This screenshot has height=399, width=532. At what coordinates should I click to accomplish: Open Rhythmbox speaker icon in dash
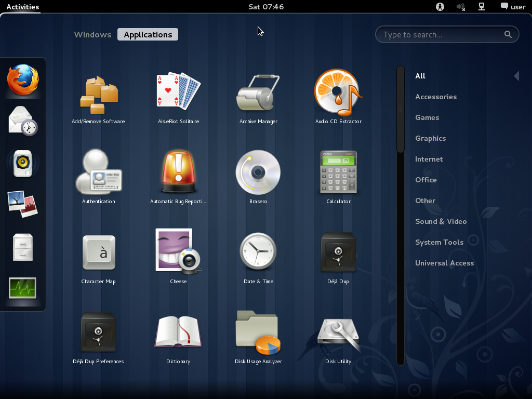pos(23,163)
